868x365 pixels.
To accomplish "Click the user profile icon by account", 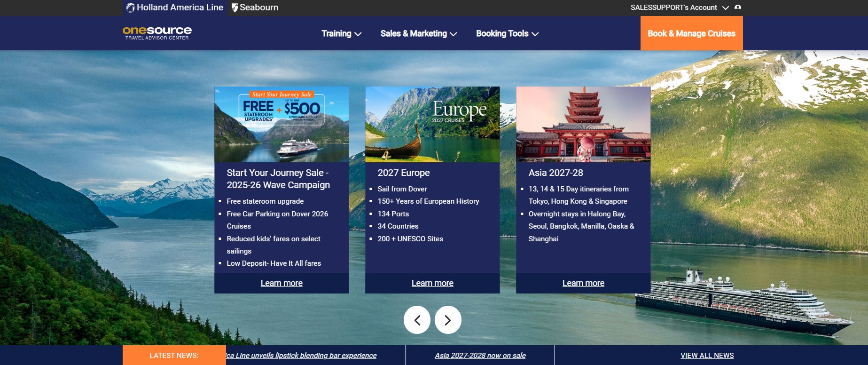I will point(738,8).
